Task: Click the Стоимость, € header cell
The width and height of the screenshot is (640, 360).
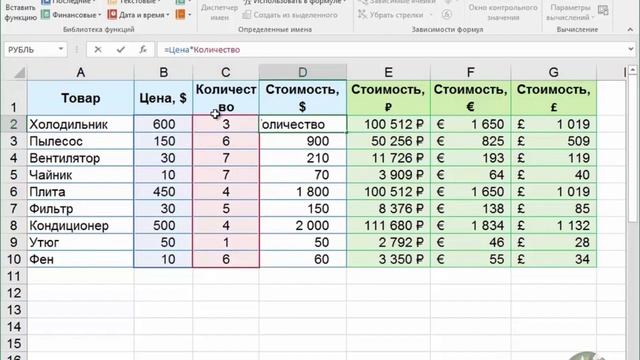Action: point(470,98)
